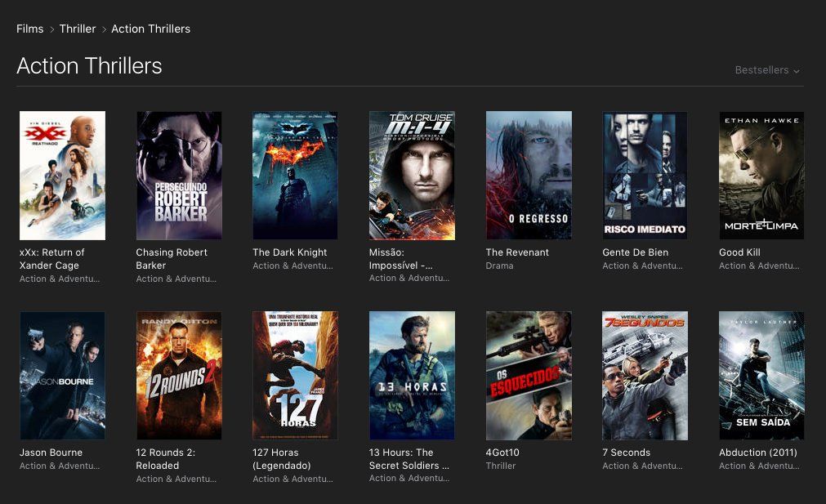Open the xXx: Return of Xander Cage poster
Image resolution: width=826 pixels, height=504 pixels.
coord(62,176)
